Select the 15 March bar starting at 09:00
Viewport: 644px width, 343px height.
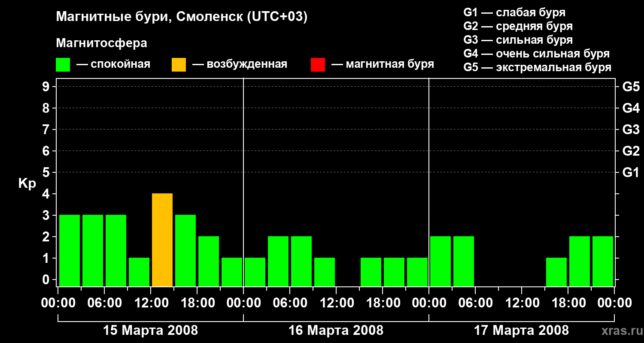click(139, 272)
